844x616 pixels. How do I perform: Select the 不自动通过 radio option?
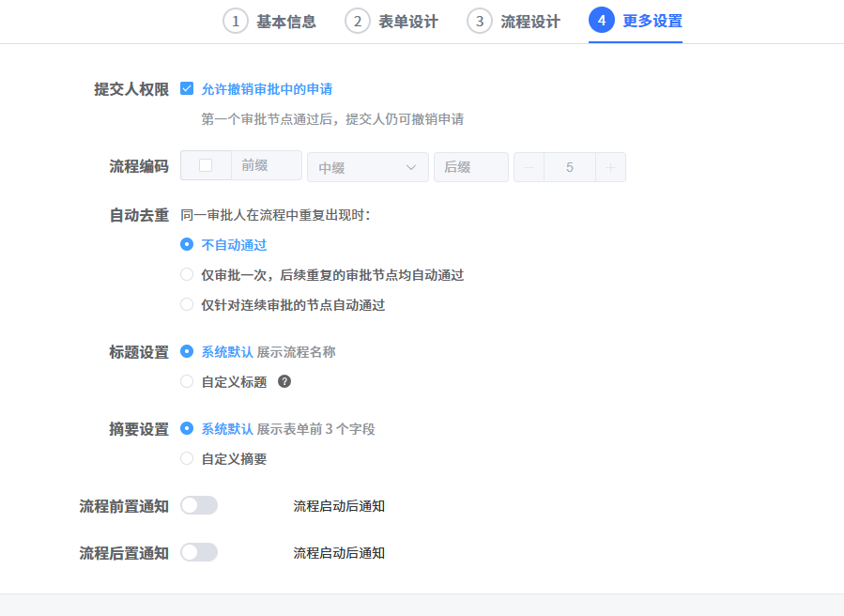pos(186,244)
